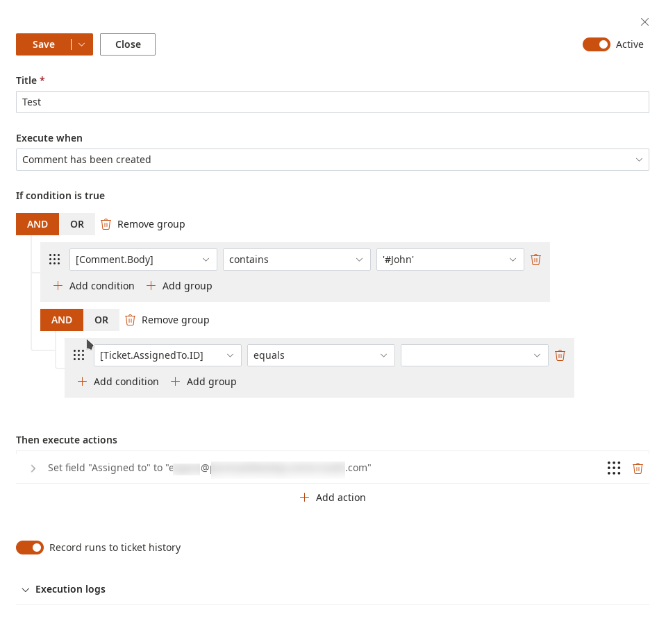Click into the Title input field

coord(332,102)
